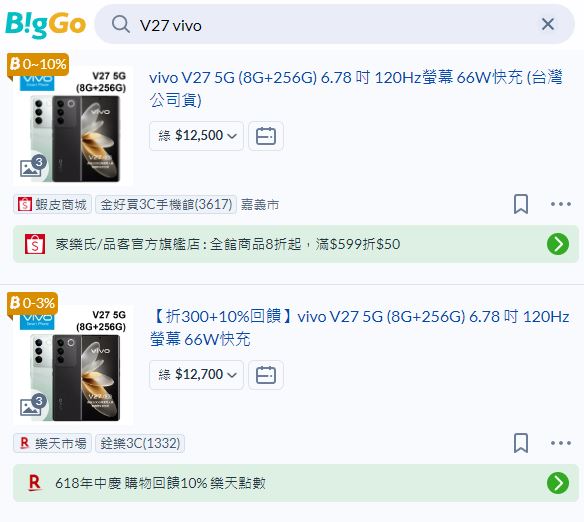This screenshot has width=584, height=522.
Task: Go to 家樂氏 promotion via green arrow
Action: 558,244
